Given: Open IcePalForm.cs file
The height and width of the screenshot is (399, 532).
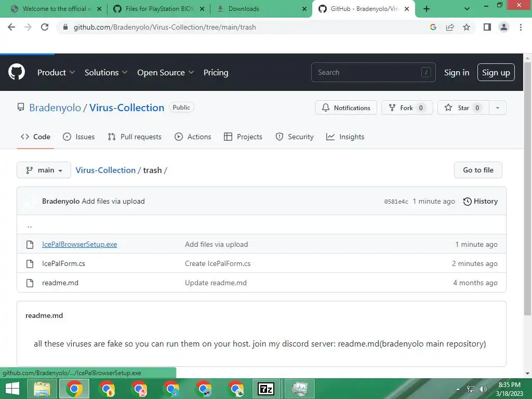Looking at the screenshot, I should click(63, 263).
